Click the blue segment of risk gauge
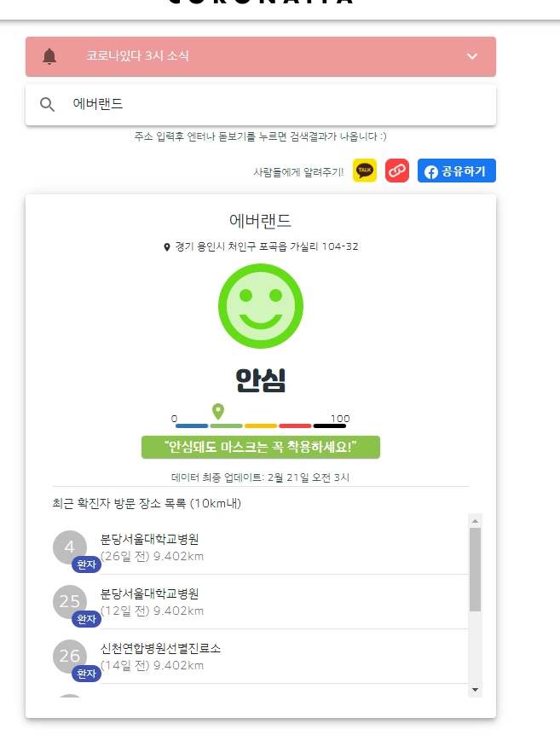 tap(192, 425)
